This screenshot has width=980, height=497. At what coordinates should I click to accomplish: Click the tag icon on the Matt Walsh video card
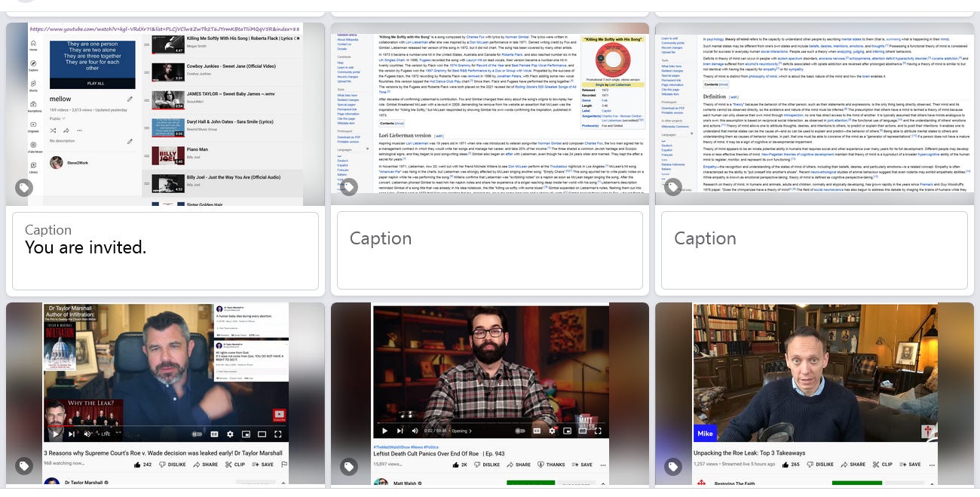348,467
